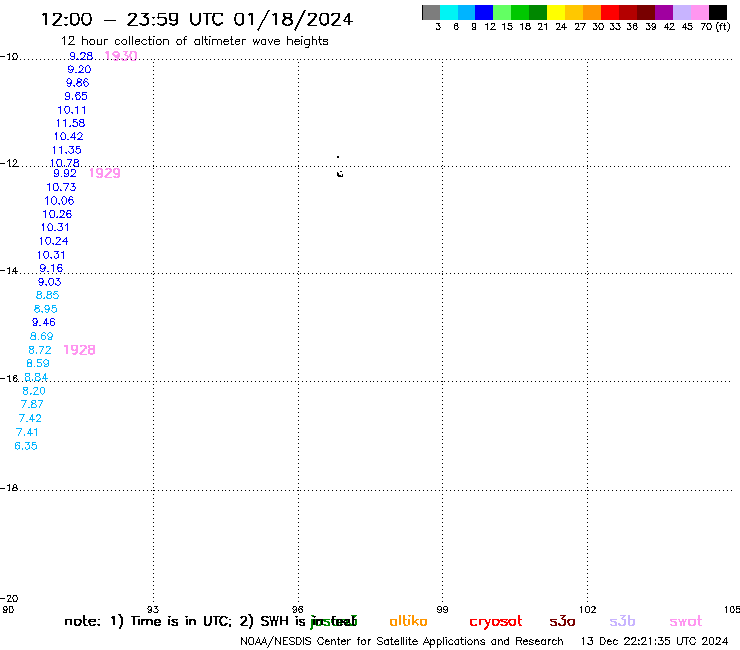Select the pink time stamp 1928
This screenshot has width=740, height=650.
click(x=79, y=350)
